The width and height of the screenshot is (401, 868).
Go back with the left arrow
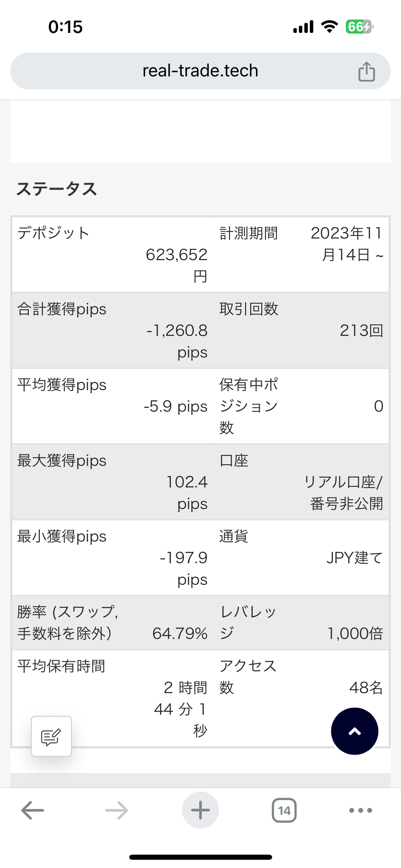tap(33, 810)
